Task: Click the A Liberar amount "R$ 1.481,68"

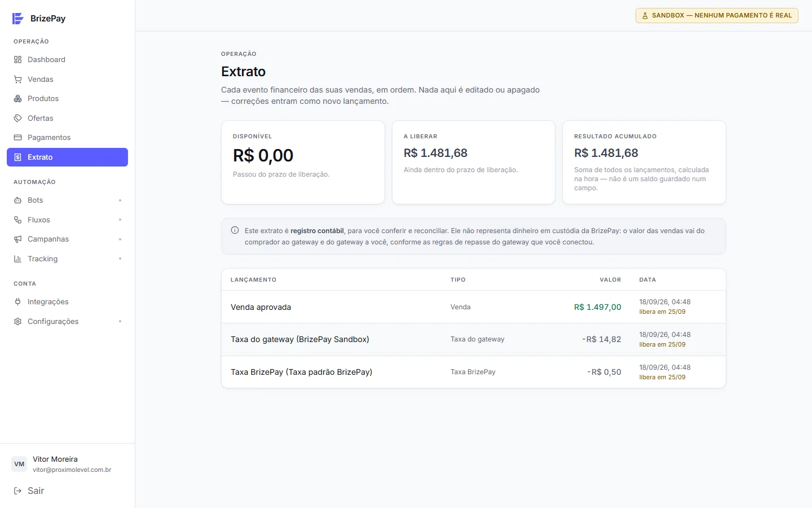Action: 435,153
